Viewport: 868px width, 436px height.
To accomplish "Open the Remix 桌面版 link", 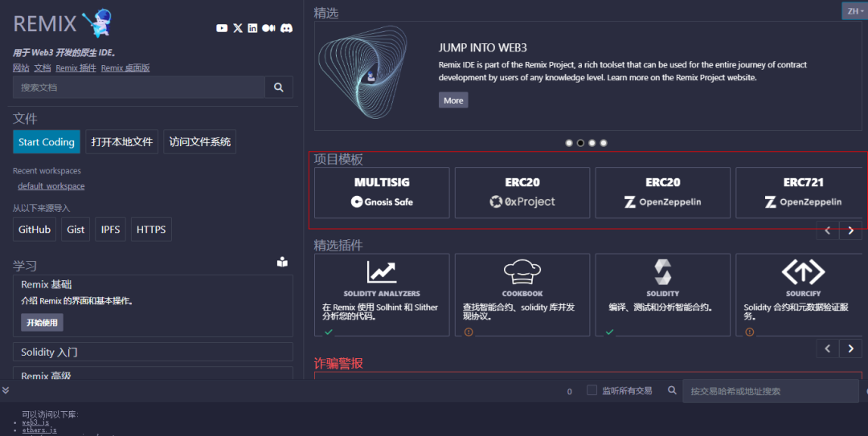I will click(x=125, y=68).
